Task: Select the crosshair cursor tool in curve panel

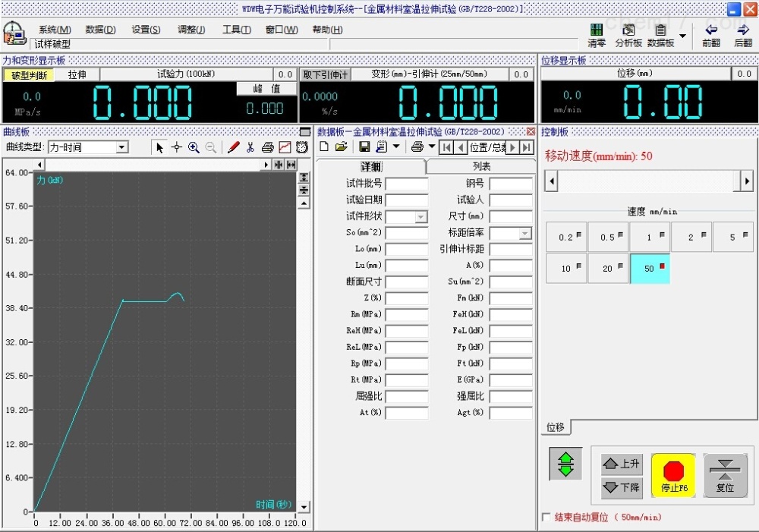Action: 176,147
